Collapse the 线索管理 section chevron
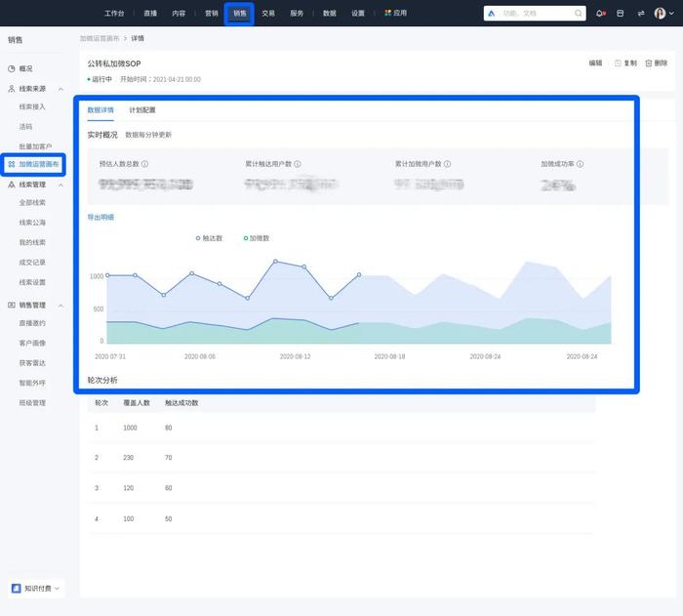The image size is (683, 616). pyautogui.click(x=60, y=185)
